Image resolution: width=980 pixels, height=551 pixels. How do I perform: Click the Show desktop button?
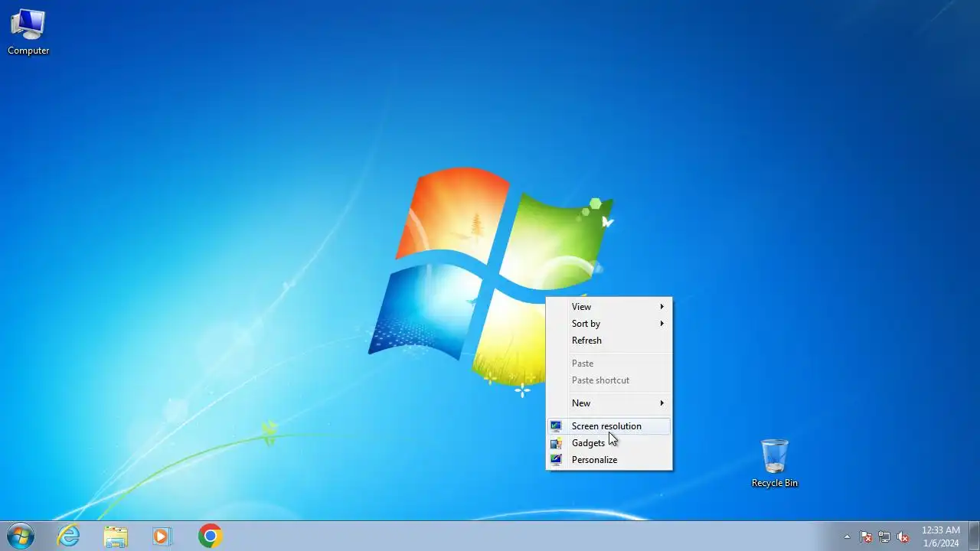974,536
